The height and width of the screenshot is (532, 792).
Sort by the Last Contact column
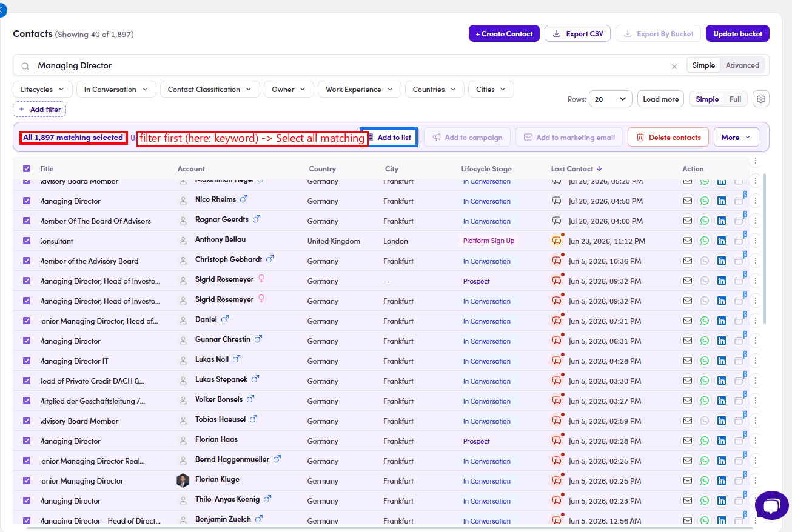coord(576,169)
